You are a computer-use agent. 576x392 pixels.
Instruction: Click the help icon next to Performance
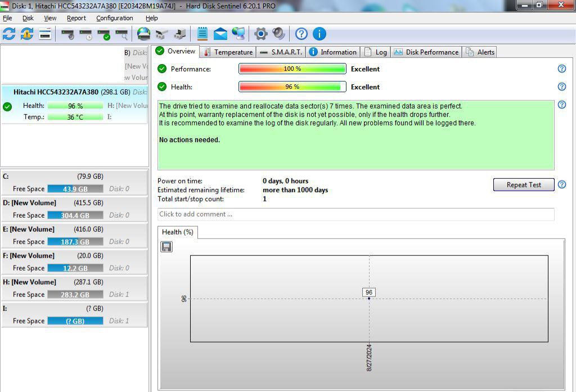click(x=561, y=69)
